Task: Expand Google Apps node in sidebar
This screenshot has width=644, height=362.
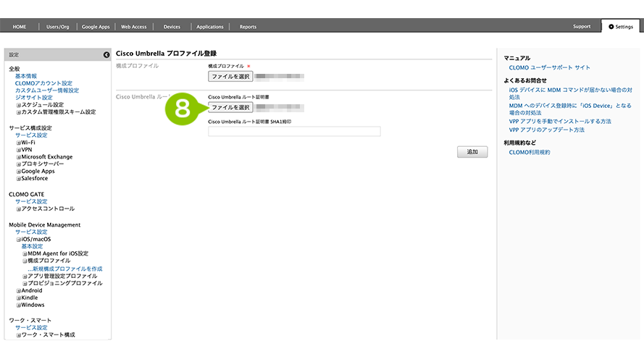Action: 19,172
